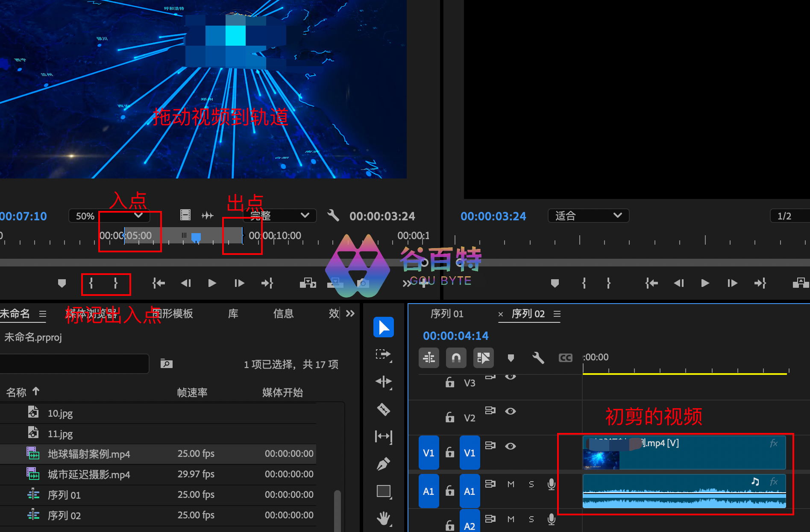The image size is (810, 532).
Task: Switch to the 序列 01 timeline tab
Action: (446, 314)
